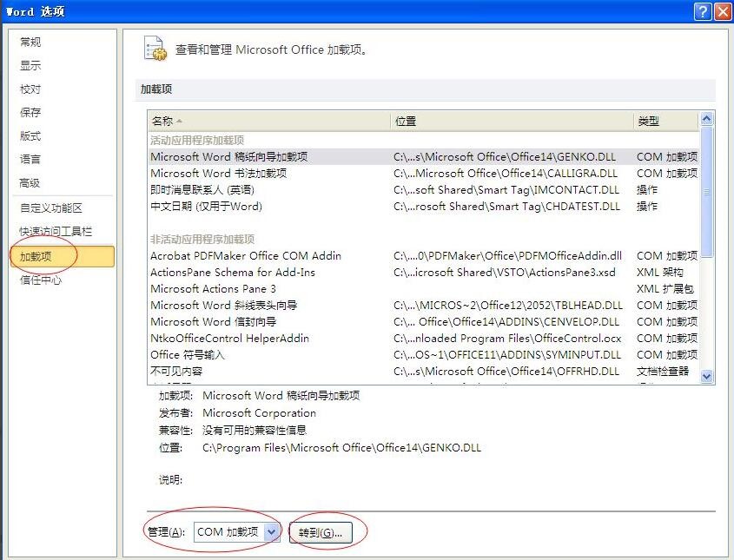
Task: Click the 没有可用的兼容性信息 text
Action: (255, 431)
